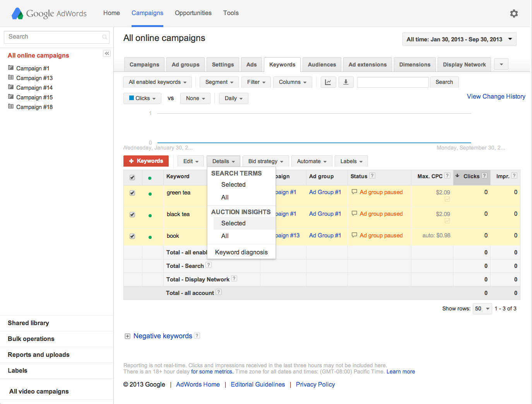
Task: Open the more tabs dropdown arrow
Action: (501, 64)
